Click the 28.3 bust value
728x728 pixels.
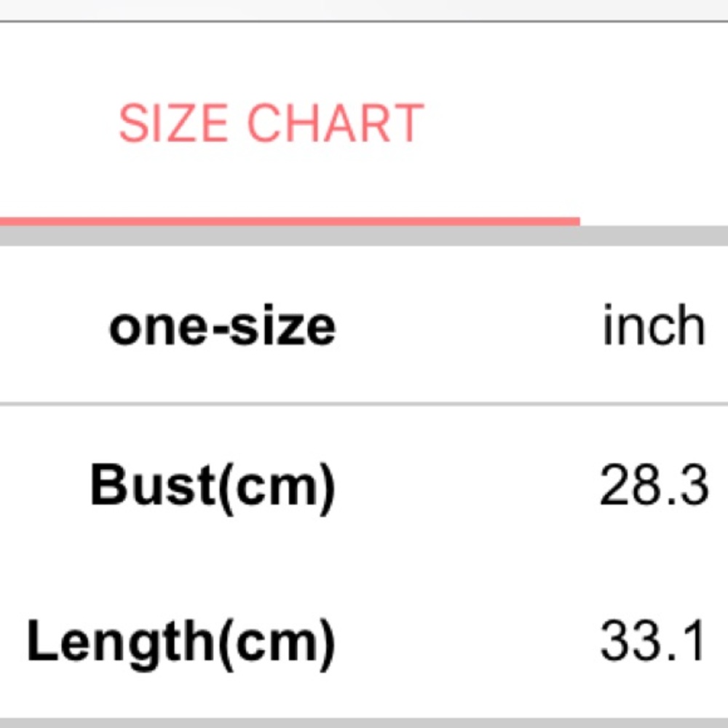(x=653, y=486)
